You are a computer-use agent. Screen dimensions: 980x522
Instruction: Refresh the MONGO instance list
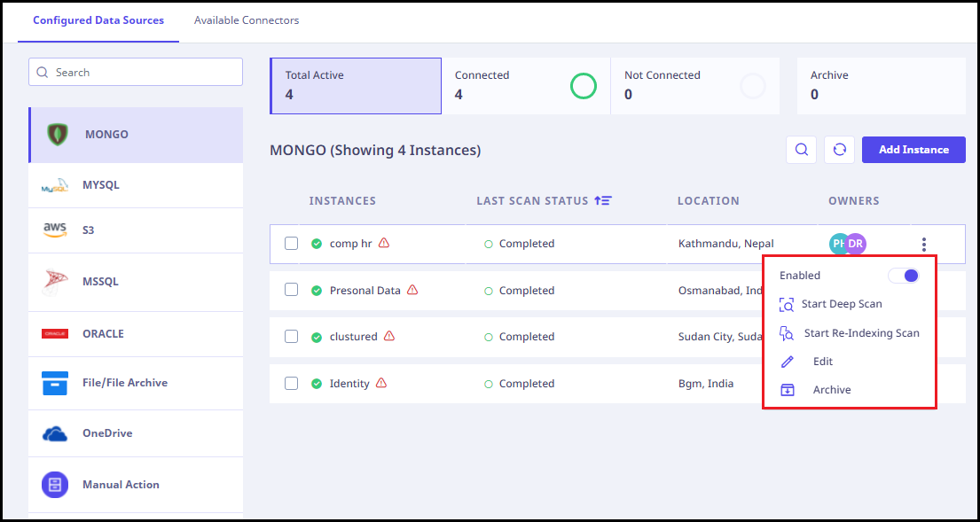tap(839, 150)
